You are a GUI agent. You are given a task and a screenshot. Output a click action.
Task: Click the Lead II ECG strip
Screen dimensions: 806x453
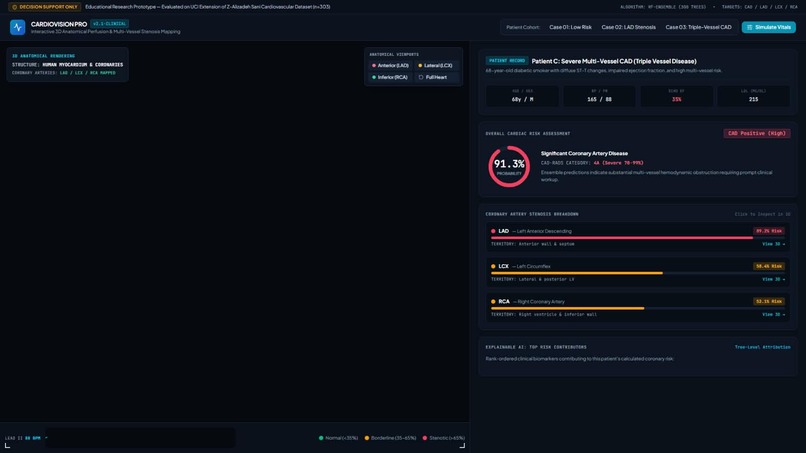(140, 438)
